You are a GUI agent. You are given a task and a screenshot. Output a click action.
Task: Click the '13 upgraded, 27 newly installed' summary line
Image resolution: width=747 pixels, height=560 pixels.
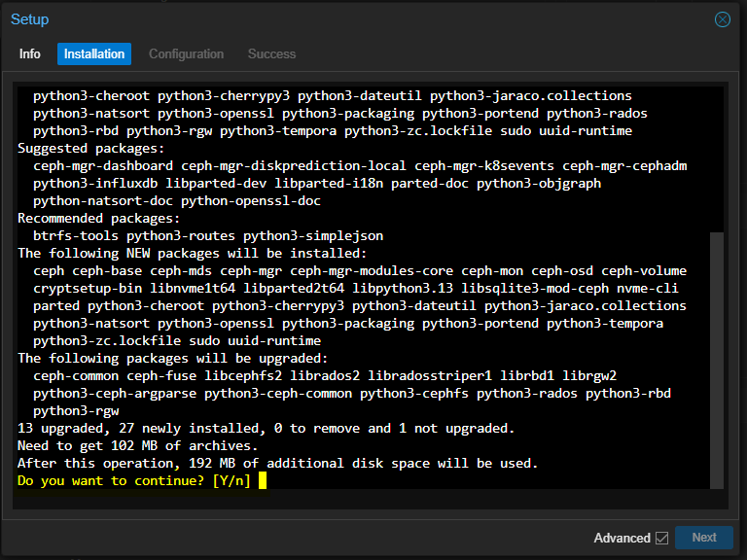pyautogui.click(x=267, y=428)
